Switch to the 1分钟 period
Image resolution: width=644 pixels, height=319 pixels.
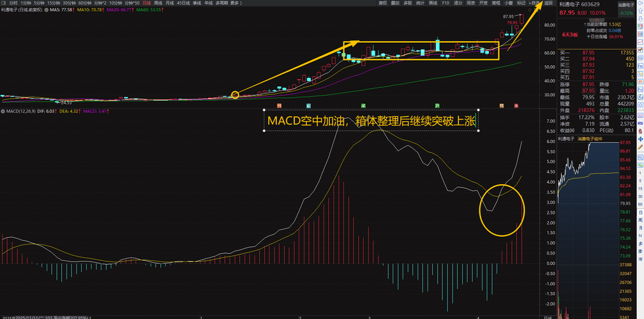pyautogui.click(x=26, y=3)
